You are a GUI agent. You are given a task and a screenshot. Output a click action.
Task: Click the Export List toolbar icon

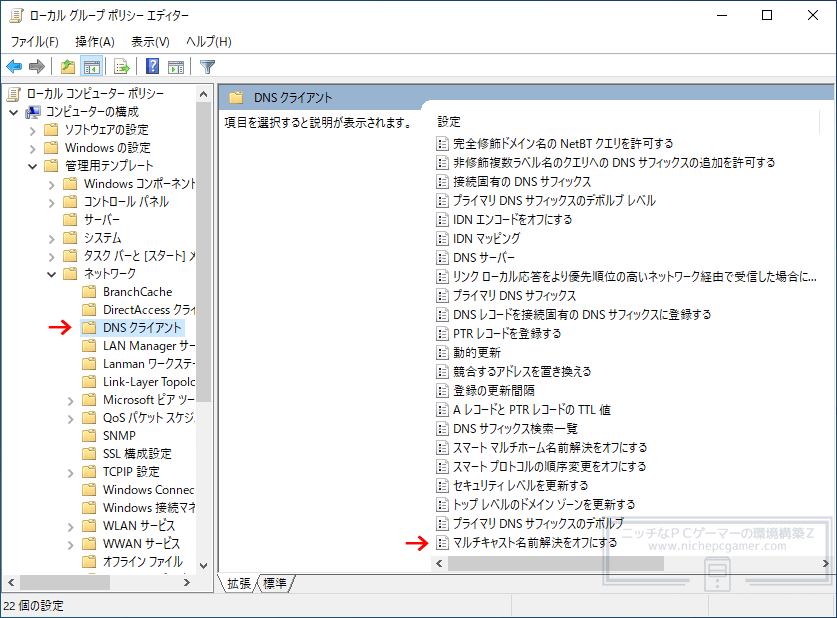122,67
